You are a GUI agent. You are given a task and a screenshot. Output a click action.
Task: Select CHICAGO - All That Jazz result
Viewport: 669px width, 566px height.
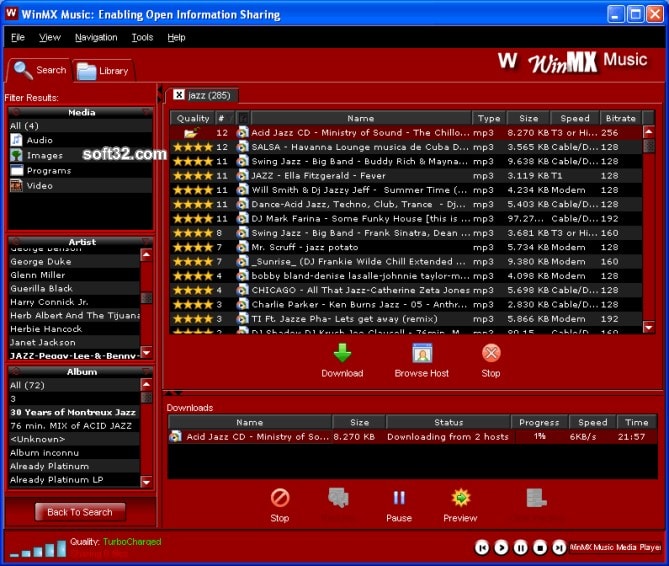point(406,290)
